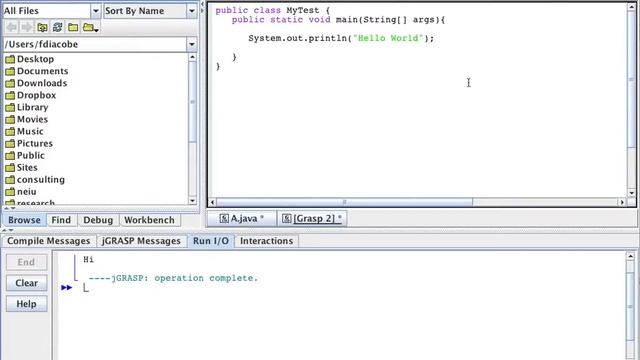
Task: Open the Workbench tab
Action: click(149, 220)
